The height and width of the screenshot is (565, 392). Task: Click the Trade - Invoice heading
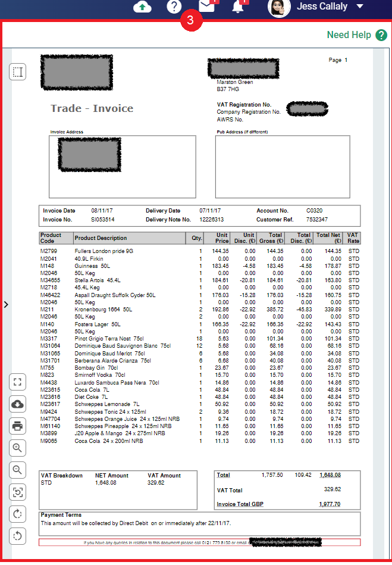click(92, 108)
